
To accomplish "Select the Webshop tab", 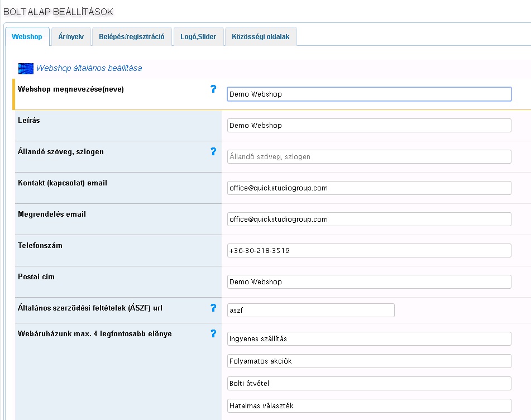I will point(27,36).
